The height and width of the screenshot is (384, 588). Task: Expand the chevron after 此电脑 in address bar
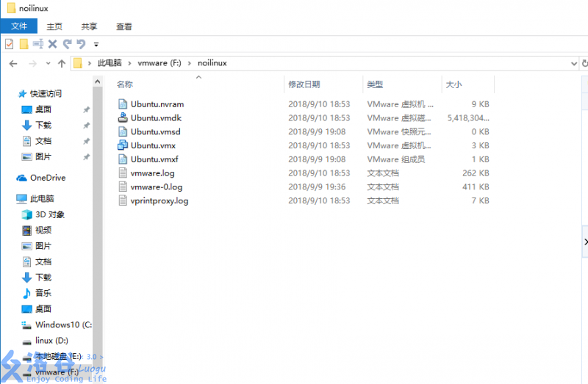click(x=129, y=63)
